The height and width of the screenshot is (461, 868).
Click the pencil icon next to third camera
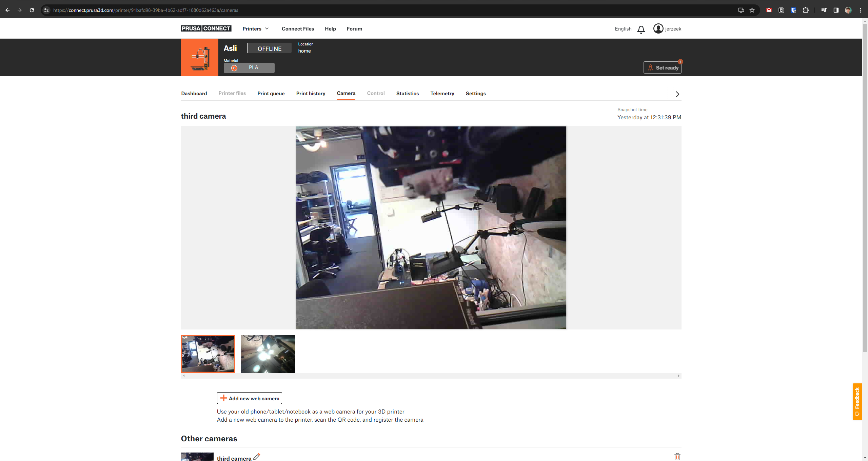click(x=256, y=457)
